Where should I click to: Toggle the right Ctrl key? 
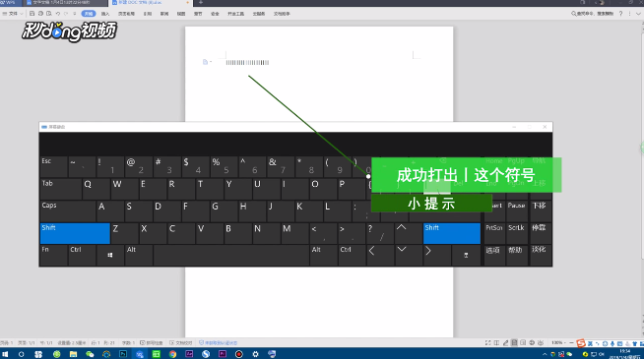point(352,255)
